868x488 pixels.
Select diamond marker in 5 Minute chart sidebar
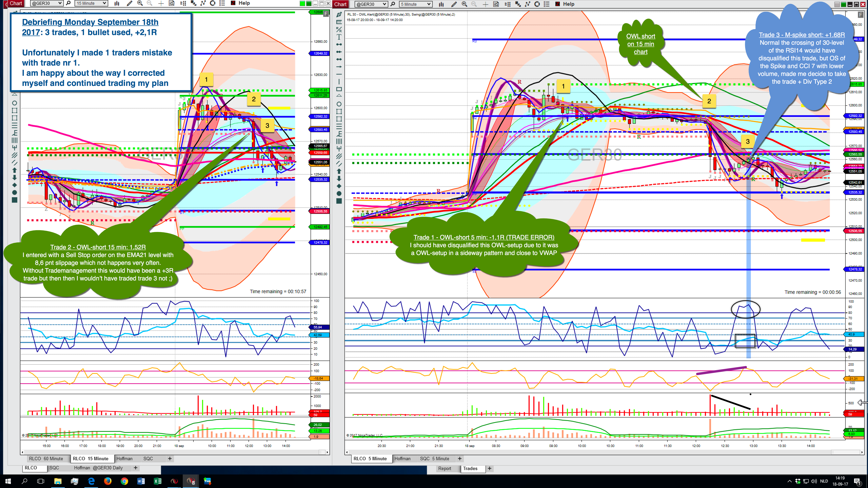(339, 186)
